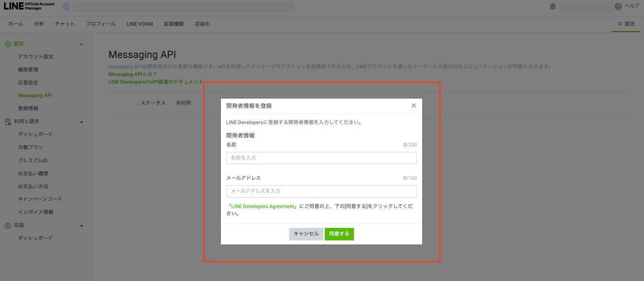Click the 未利用 status value
This screenshot has width=644, height=281.
tap(183, 103)
